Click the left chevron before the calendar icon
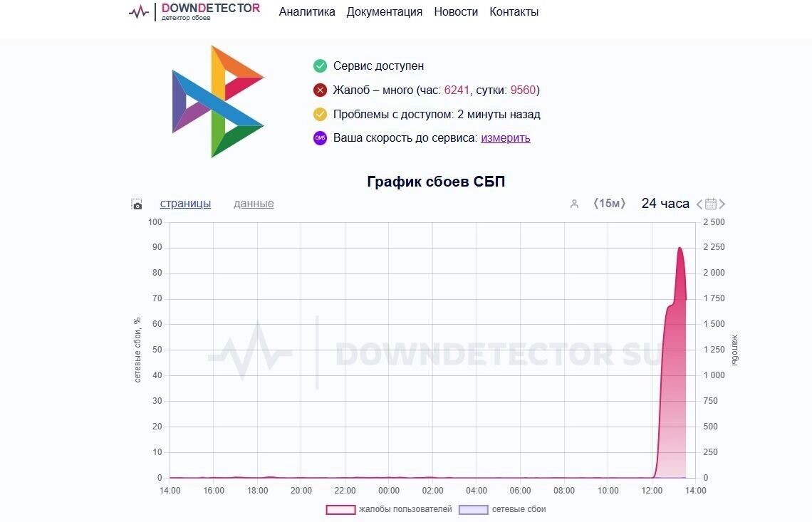Screen dimensions: 812x522 click(699, 204)
